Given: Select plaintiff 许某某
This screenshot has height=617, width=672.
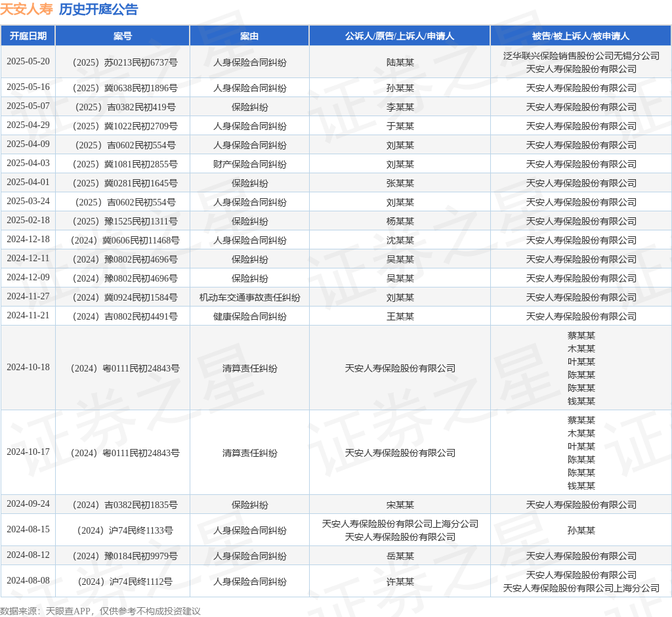Looking at the screenshot, I should click(x=400, y=582).
